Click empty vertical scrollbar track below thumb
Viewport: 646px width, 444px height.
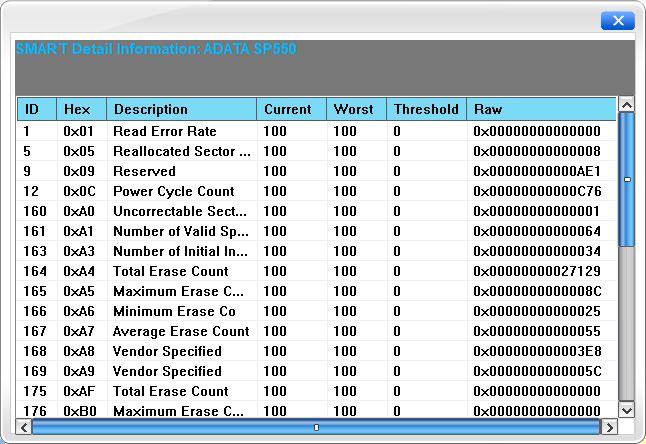(627, 323)
